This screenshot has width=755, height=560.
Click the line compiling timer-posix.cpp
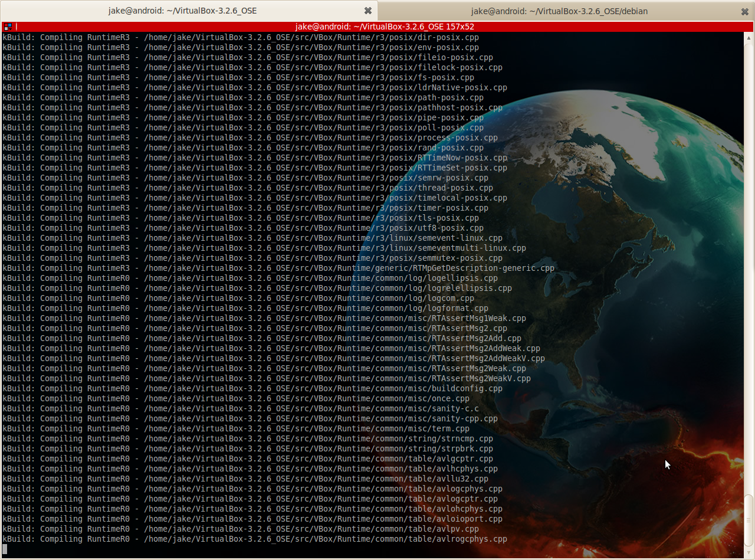(x=245, y=208)
